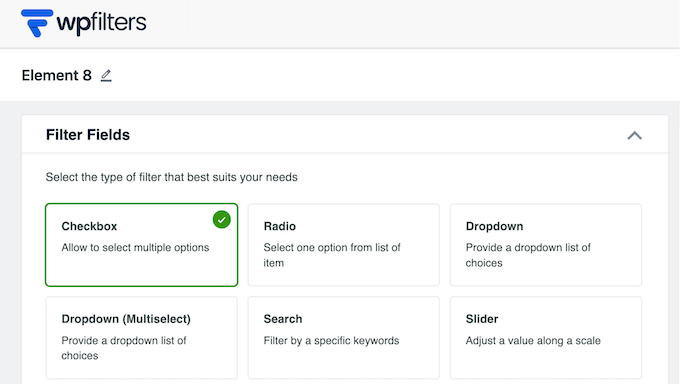Click 'Adjust a value along a scale' text
The height and width of the screenshot is (384, 680).
[533, 341]
